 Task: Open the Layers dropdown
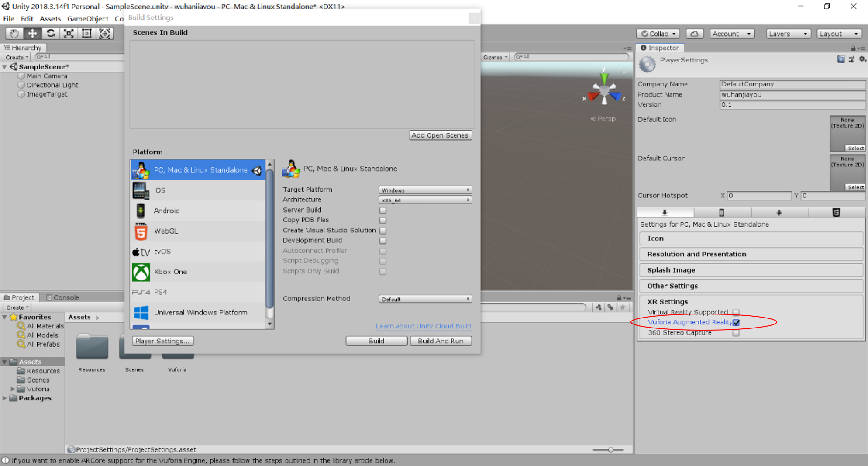point(788,34)
